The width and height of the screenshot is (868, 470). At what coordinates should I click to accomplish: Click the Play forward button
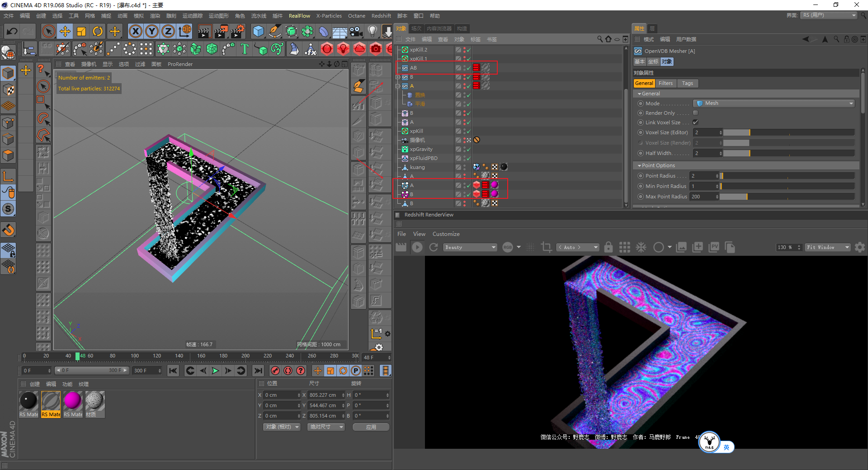click(216, 371)
